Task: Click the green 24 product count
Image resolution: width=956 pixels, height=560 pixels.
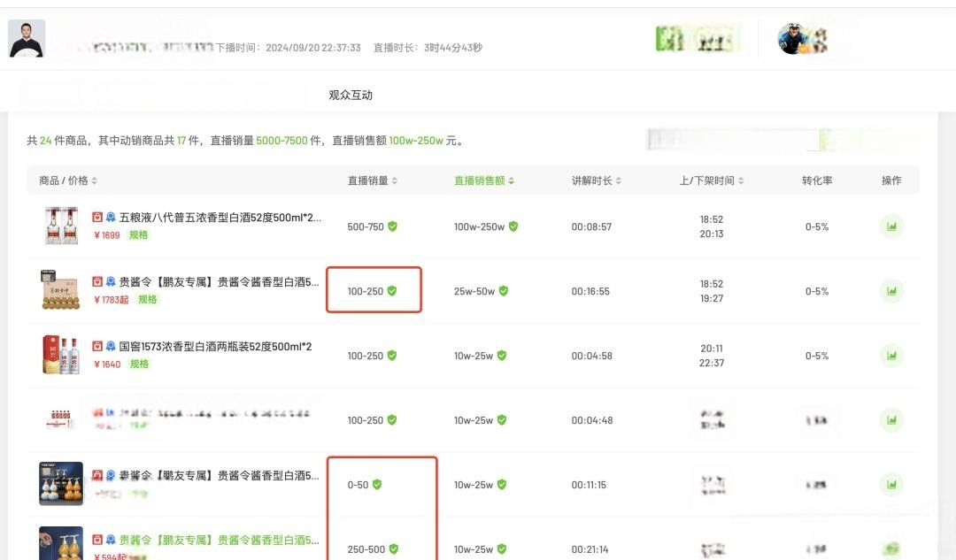Action: 46,141
